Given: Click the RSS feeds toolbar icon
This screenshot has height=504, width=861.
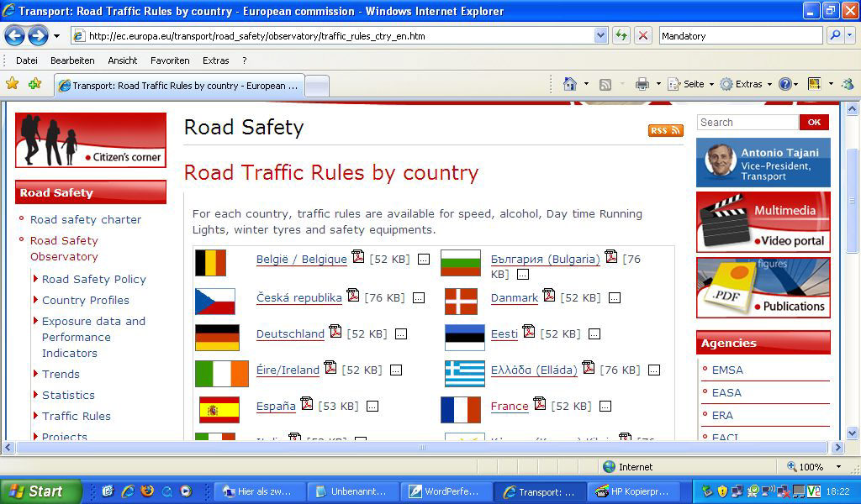Looking at the screenshot, I should pyautogui.click(x=605, y=85).
